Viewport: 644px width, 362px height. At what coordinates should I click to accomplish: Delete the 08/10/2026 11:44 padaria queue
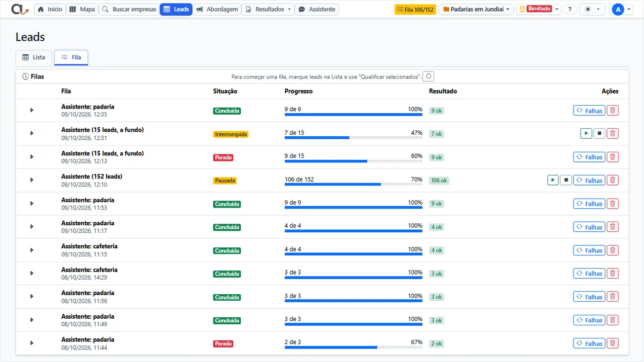(x=612, y=343)
